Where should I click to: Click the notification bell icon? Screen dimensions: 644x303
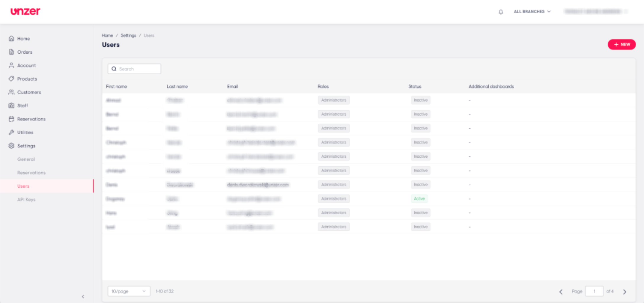pos(500,12)
